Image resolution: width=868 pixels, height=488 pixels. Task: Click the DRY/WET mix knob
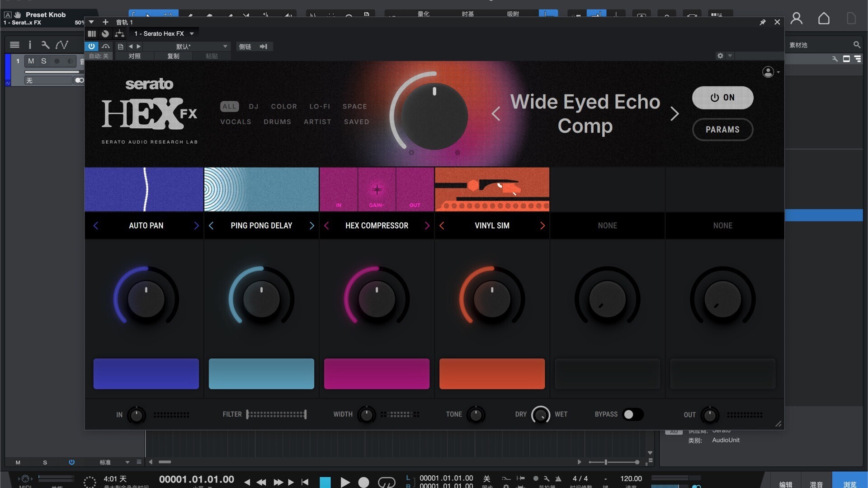541,414
